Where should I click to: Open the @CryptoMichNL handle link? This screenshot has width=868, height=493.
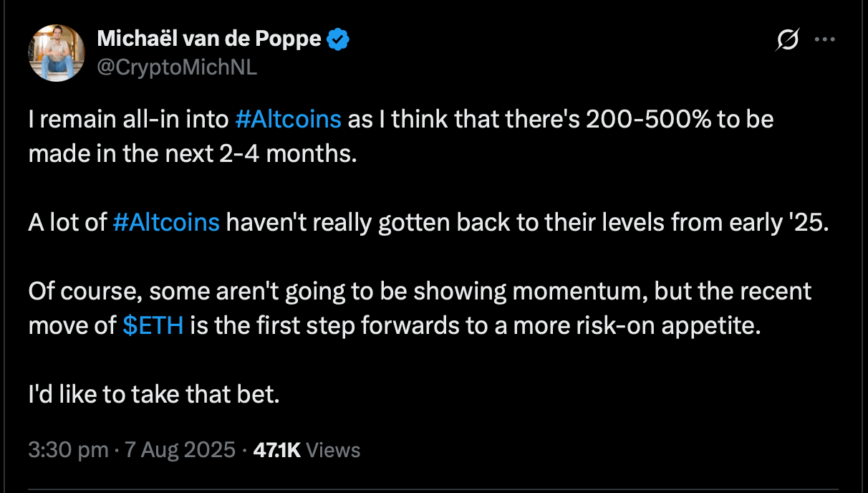pyautogui.click(x=177, y=67)
